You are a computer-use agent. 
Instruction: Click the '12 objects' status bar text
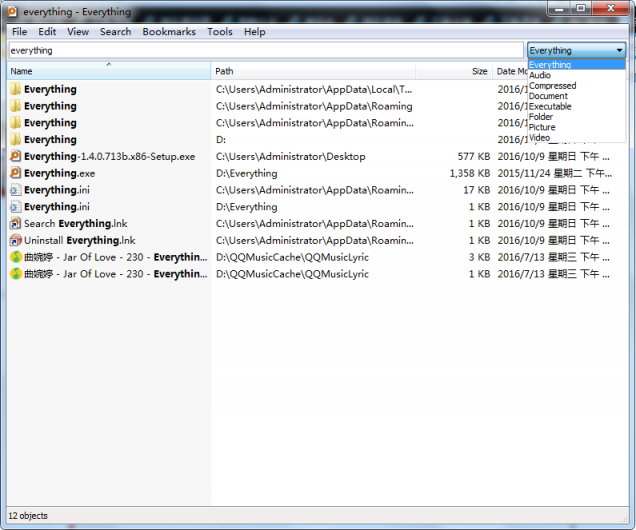pyautogui.click(x=28, y=516)
